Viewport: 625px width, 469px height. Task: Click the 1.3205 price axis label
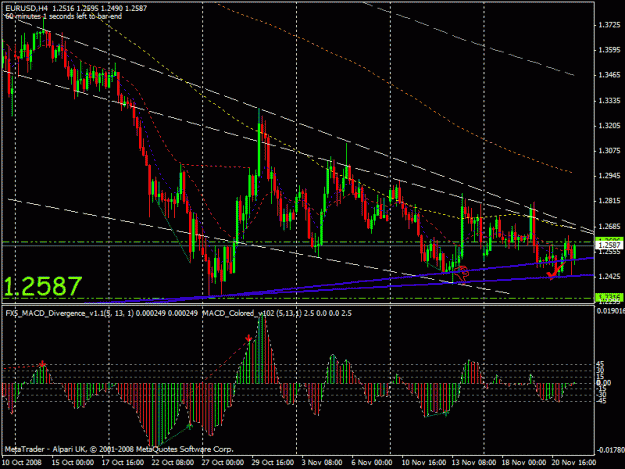(x=609, y=126)
